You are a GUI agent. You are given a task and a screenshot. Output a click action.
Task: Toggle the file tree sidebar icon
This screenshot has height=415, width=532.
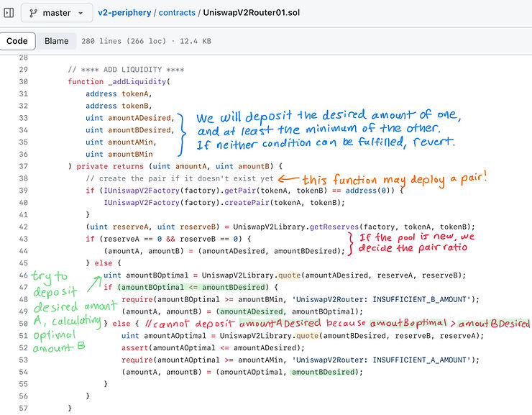[x=9, y=13]
